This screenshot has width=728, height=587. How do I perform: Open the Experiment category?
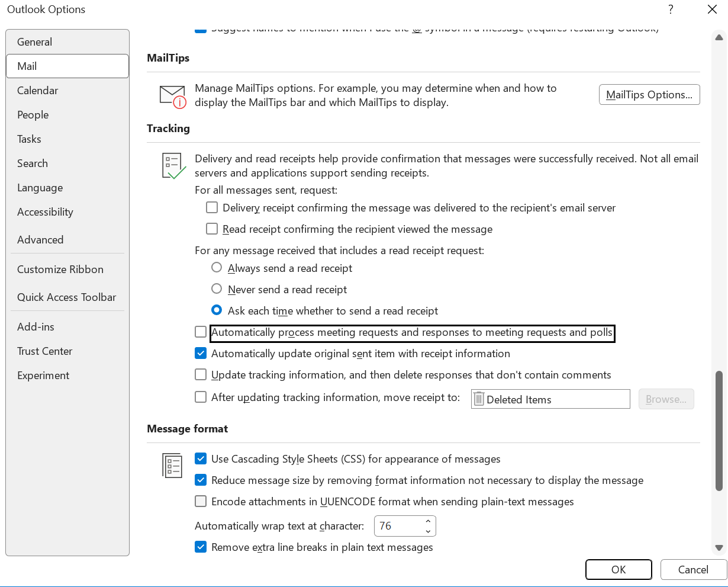(x=67, y=376)
